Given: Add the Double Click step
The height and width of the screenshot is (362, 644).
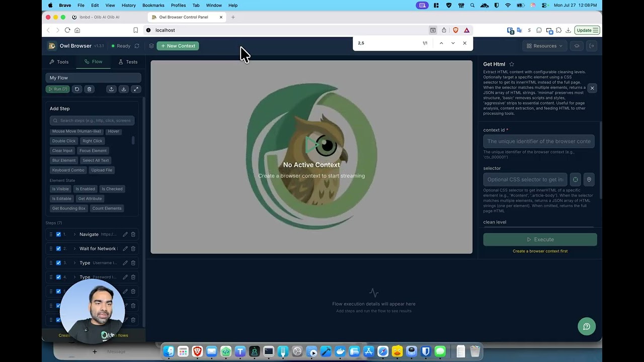Looking at the screenshot, I should (64, 141).
